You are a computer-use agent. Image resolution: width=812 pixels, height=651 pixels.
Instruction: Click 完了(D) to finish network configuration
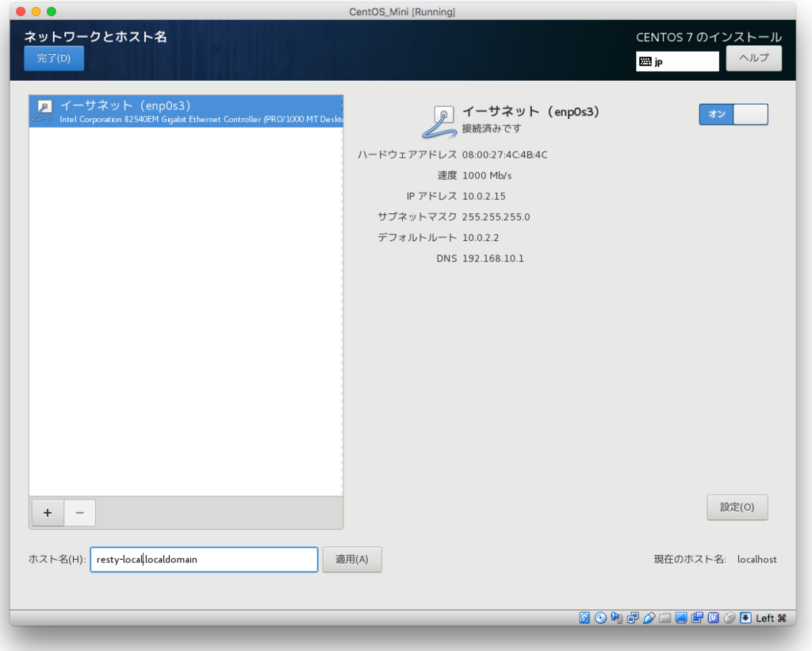(x=53, y=58)
